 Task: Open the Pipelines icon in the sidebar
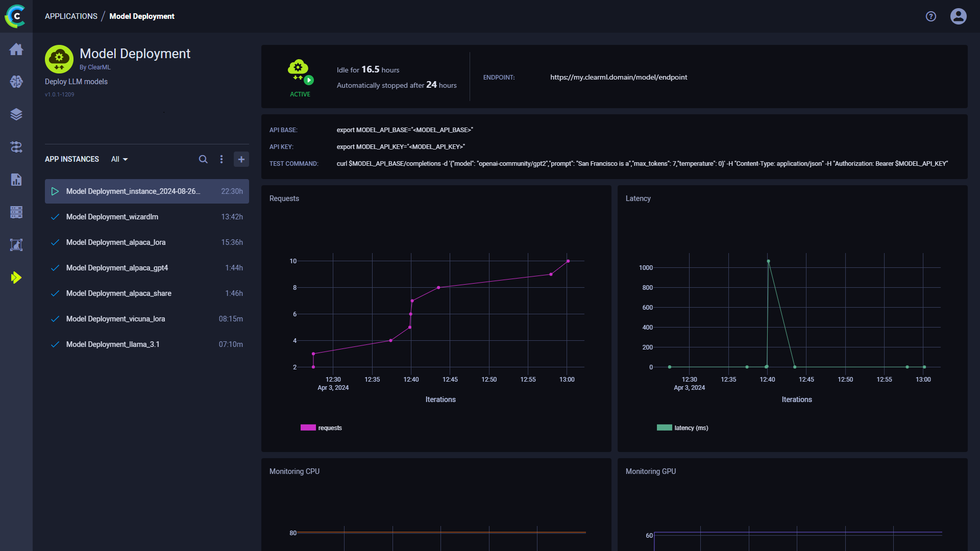coord(16,147)
